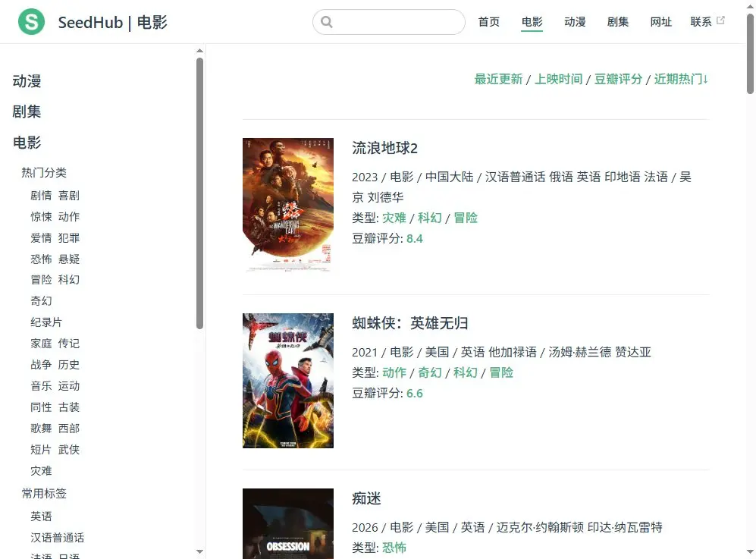Click the sidebar scroll-down arrow
Image resolution: width=756 pixels, height=559 pixels.
point(200,551)
